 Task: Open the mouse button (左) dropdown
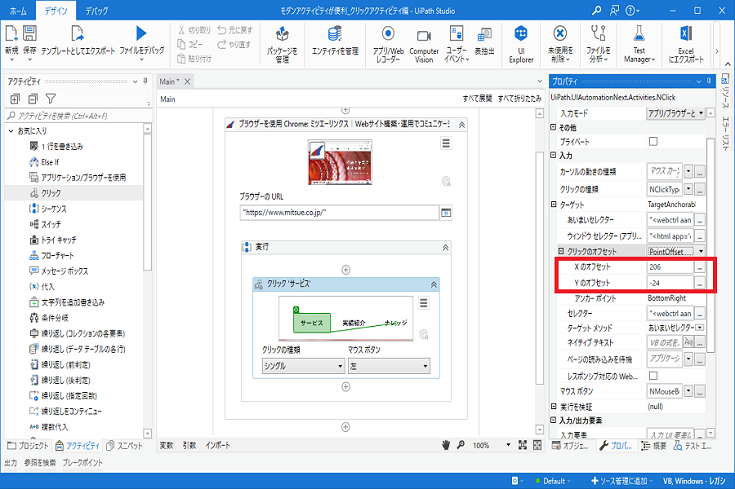(389, 366)
